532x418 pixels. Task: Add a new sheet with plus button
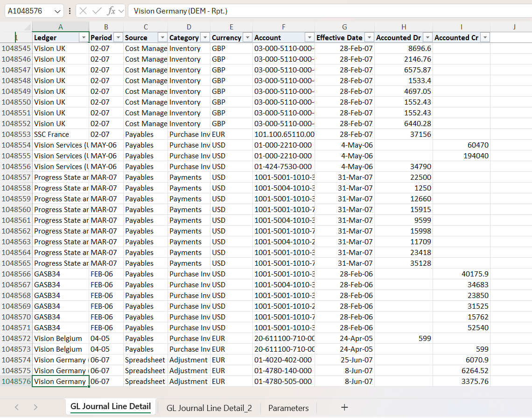[x=344, y=407]
